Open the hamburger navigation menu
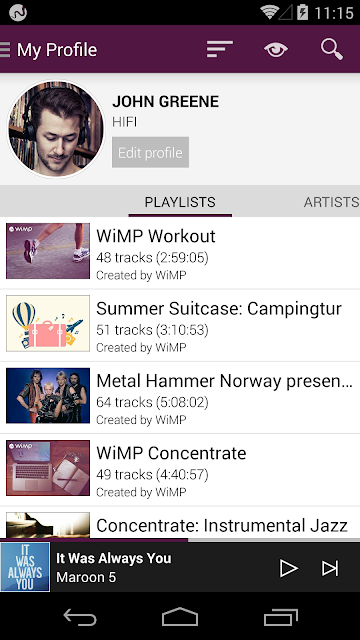360x640 pixels. click(5, 49)
